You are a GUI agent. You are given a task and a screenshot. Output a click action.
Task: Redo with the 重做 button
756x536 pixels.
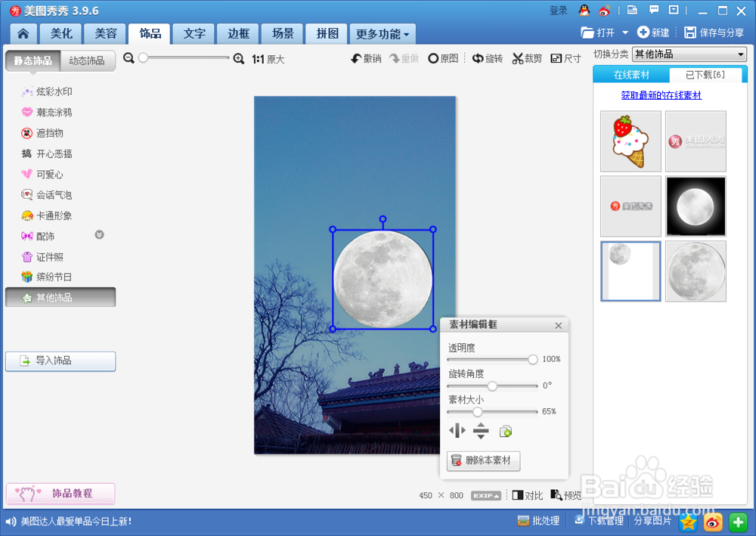click(404, 59)
